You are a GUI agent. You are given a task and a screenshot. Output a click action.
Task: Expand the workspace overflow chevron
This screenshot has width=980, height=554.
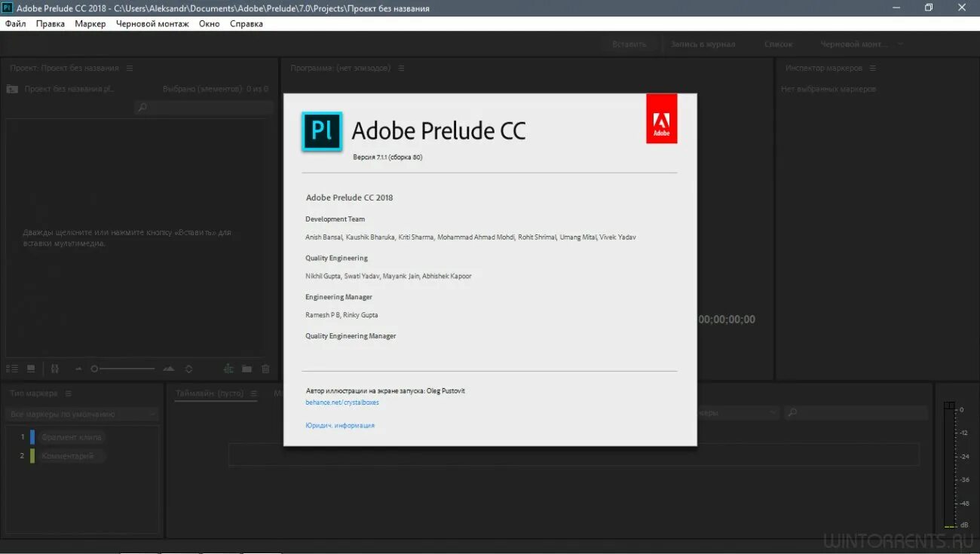[x=900, y=44]
